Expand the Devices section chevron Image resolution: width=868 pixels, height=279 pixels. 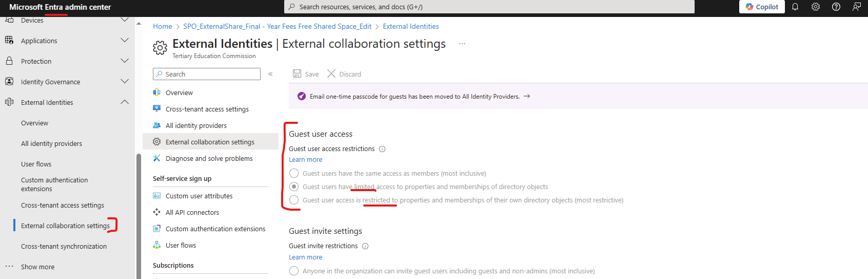tap(125, 20)
